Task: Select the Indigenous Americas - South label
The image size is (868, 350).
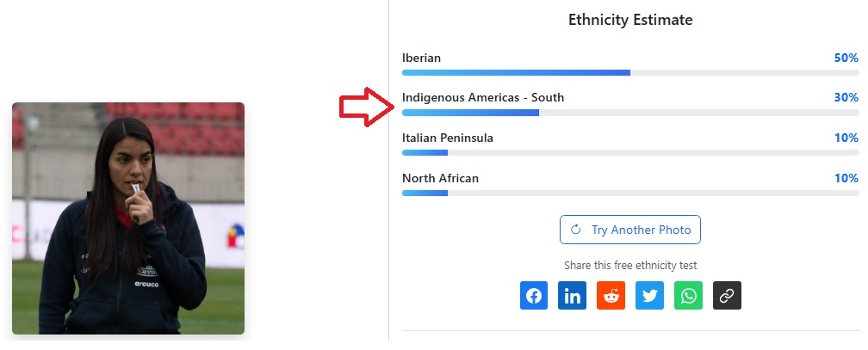Action: pos(483,98)
